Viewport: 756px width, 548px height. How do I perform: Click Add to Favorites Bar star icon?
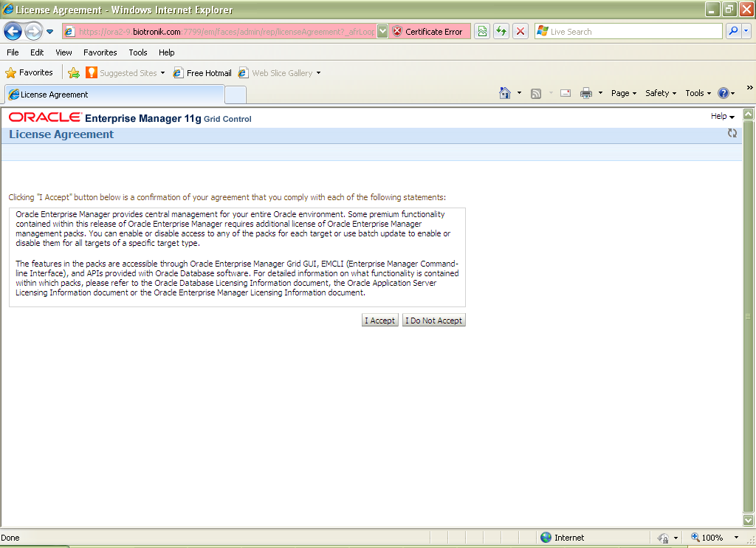click(x=74, y=73)
